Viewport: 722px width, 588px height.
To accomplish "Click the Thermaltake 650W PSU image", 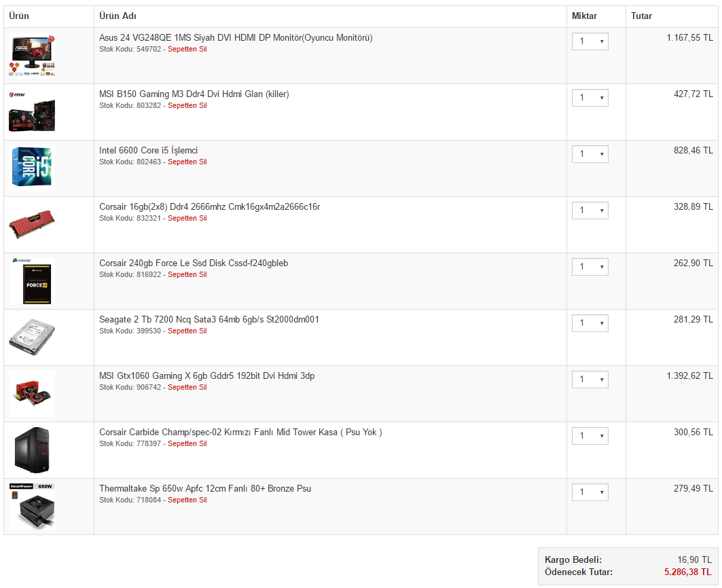I will pyautogui.click(x=32, y=506).
